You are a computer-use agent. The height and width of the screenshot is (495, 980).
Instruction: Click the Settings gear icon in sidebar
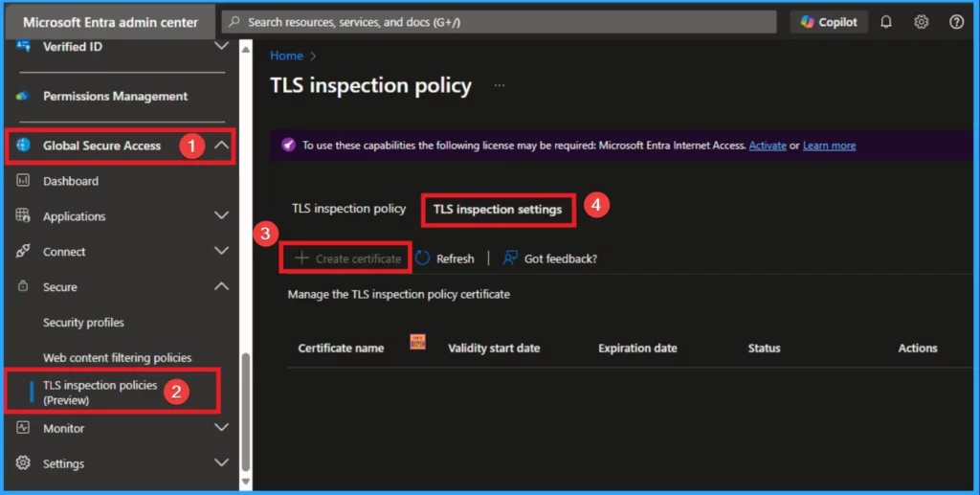coord(23,462)
